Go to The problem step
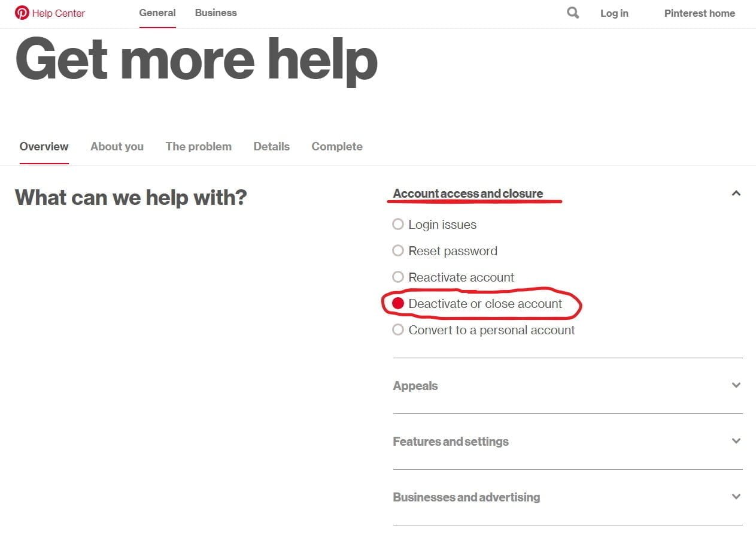The width and height of the screenshot is (756, 535). (x=198, y=146)
